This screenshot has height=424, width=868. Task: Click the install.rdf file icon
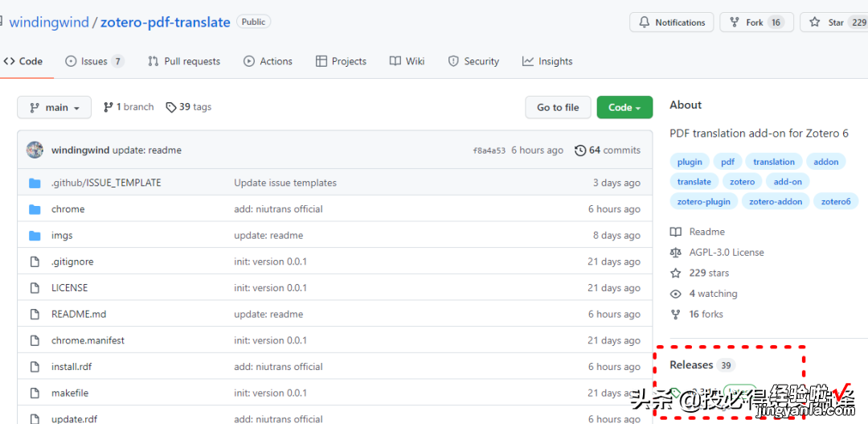click(x=35, y=367)
